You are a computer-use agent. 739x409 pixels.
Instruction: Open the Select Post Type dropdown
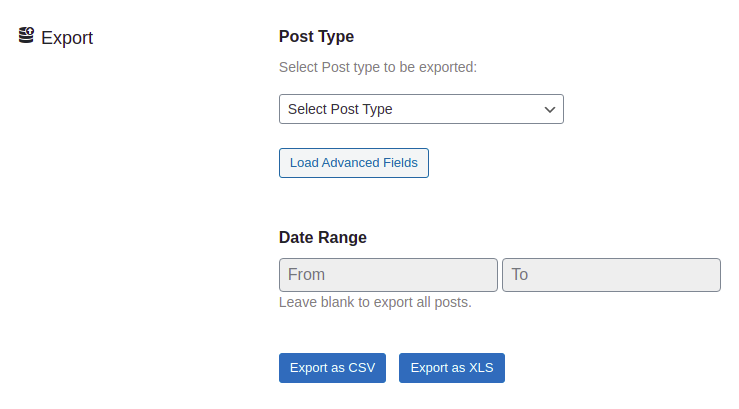[421, 109]
